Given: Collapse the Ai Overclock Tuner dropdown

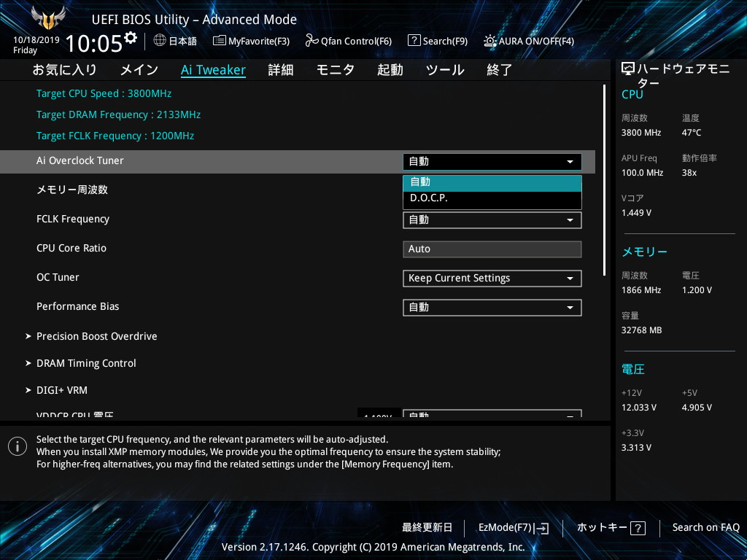Looking at the screenshot, I should point(492,161).
